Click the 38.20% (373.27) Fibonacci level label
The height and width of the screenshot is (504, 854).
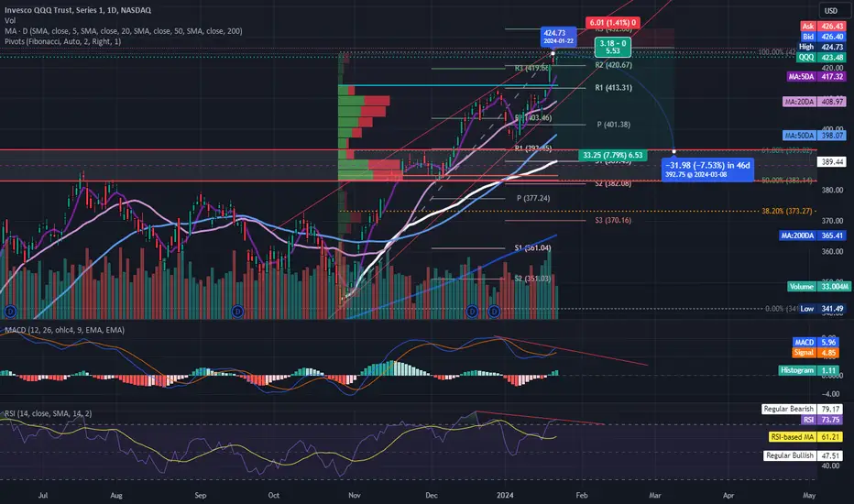pos(787,211)
